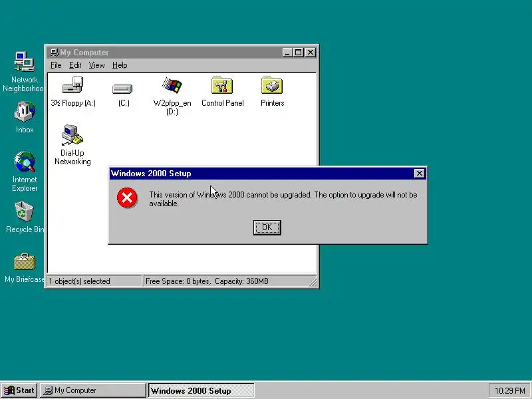Open the Edit menu in My Computer
Image resolution: width=532 pixels, height=399 pixels.
pos(75,65)
